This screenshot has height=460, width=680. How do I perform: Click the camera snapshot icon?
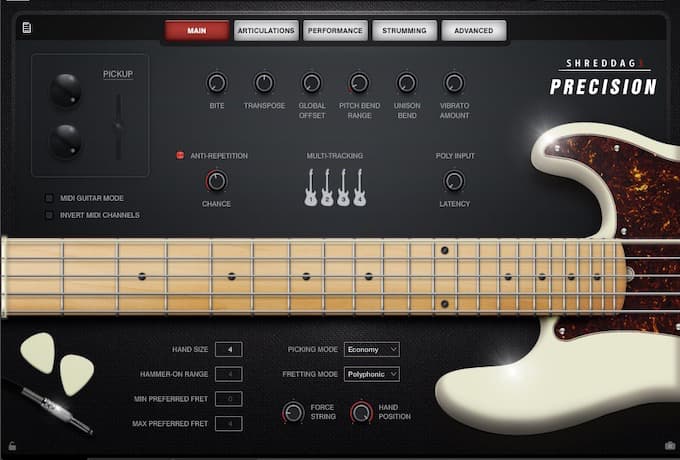(x=670, y=445)
